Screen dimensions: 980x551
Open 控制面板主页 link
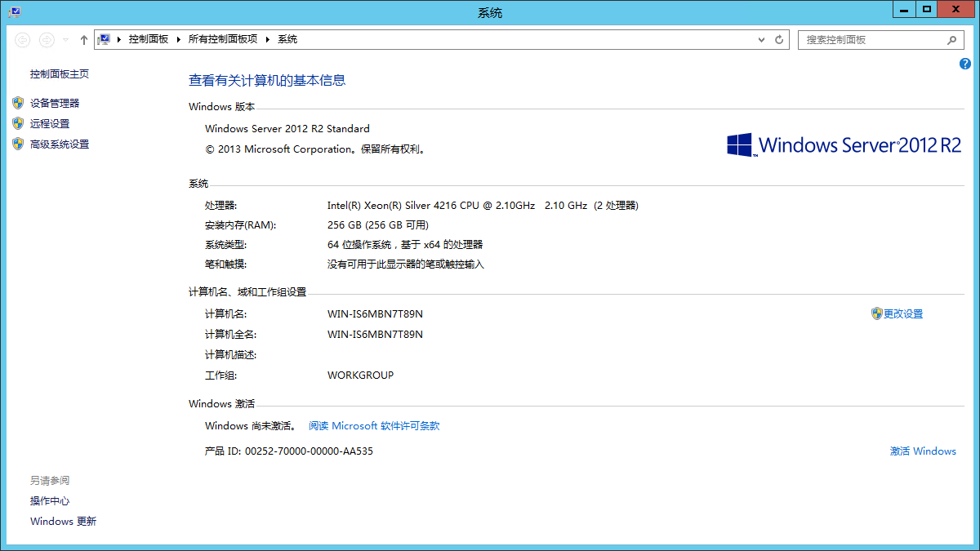(60, 74)
